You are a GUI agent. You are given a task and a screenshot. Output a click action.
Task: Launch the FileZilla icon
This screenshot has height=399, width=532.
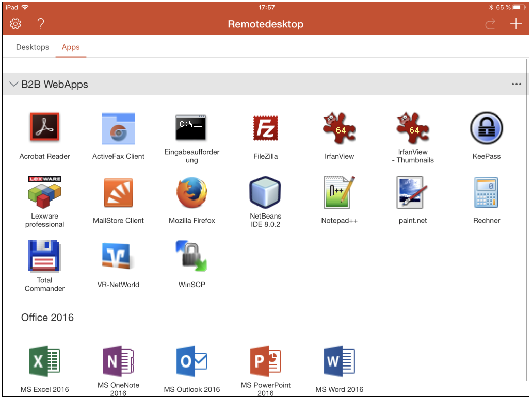266,128
